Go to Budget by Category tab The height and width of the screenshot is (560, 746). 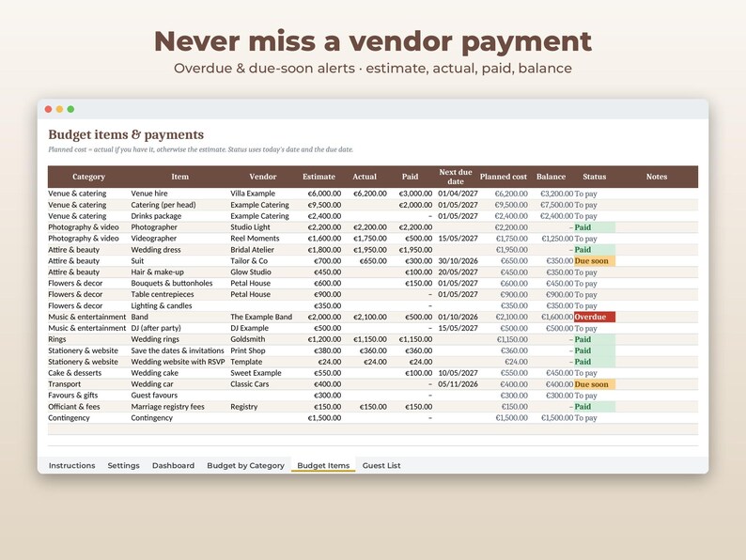245,465
